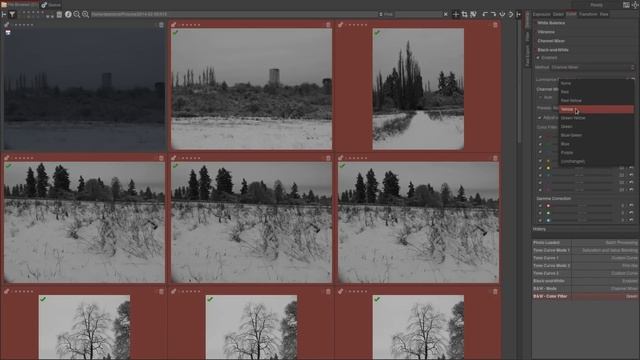Open the Method Channel Mixer dropdown
Image resolution: width=640 pixels, height=360 pixels.
tap(593, 67)
